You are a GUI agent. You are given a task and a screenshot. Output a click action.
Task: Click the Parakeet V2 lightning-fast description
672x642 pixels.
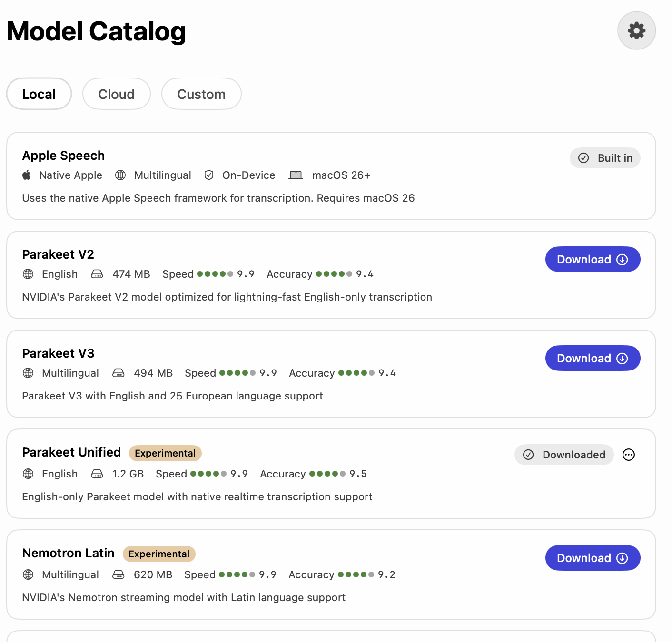tap(227, 297)
